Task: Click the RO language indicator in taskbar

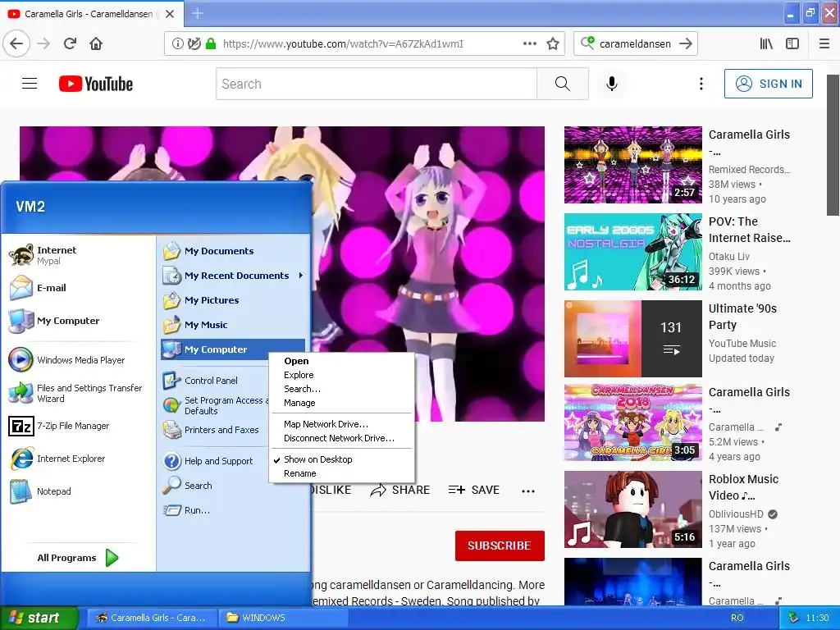Action: 737,618
